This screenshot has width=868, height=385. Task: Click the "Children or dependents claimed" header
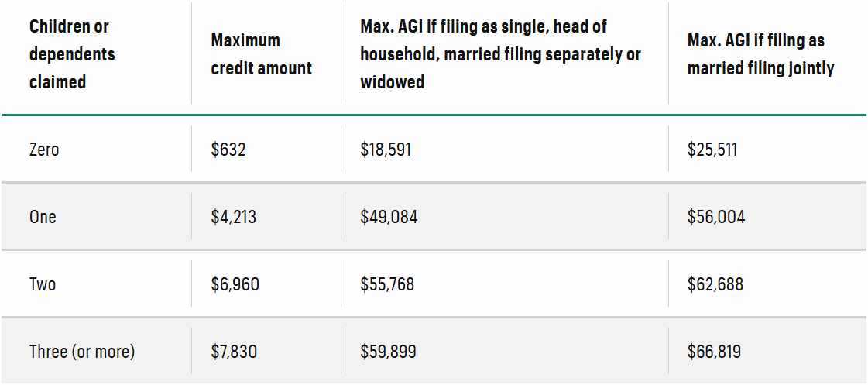click(72, 54)
